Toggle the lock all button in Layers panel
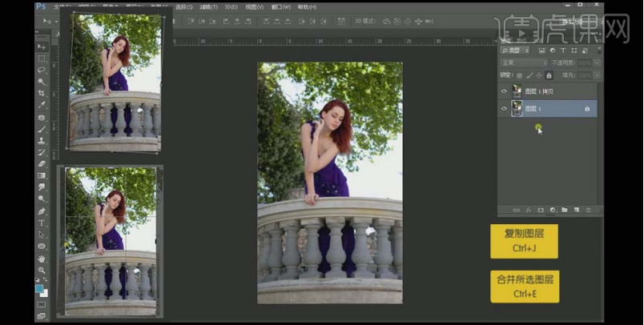The width and height of the screenshot is (644, 325). click(x=549, y=75)
